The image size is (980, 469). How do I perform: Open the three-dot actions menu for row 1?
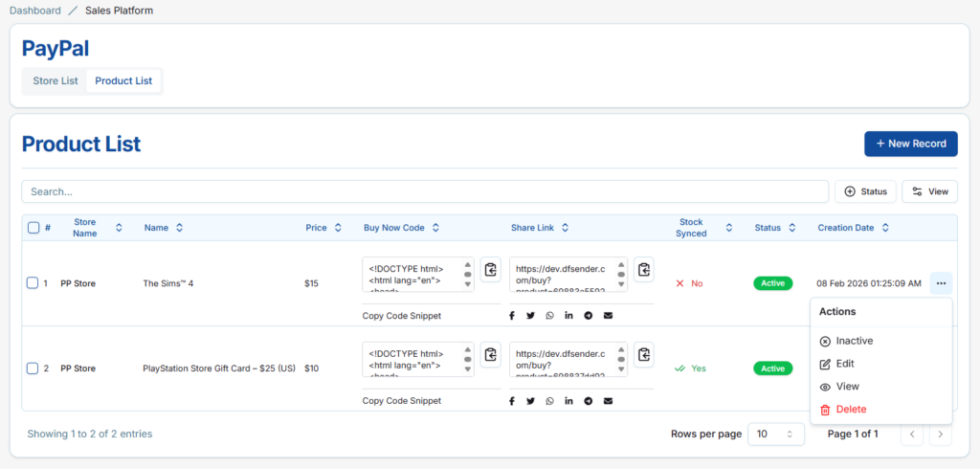(941, 283)
